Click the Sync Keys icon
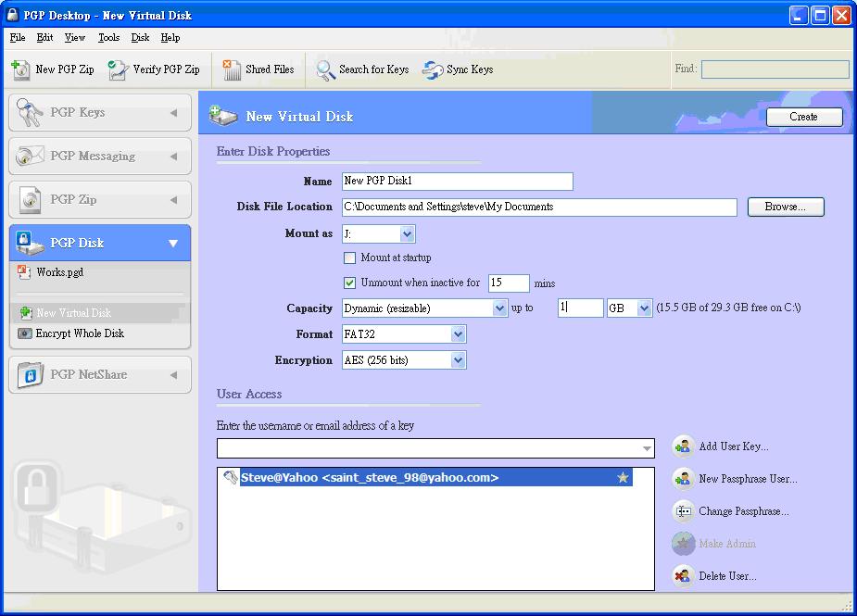Image resolution: width=857 pixels, height=616 pixels. [x=433, y=70]
